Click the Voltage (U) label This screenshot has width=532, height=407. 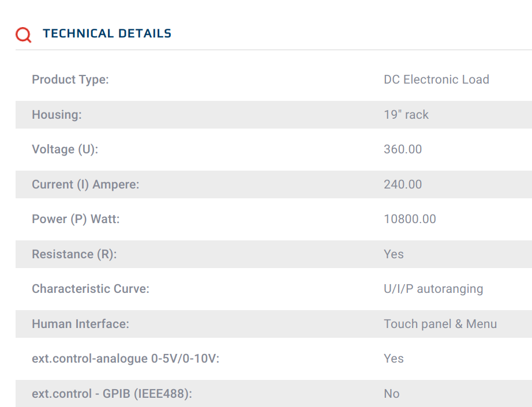[x=65, y=149]
